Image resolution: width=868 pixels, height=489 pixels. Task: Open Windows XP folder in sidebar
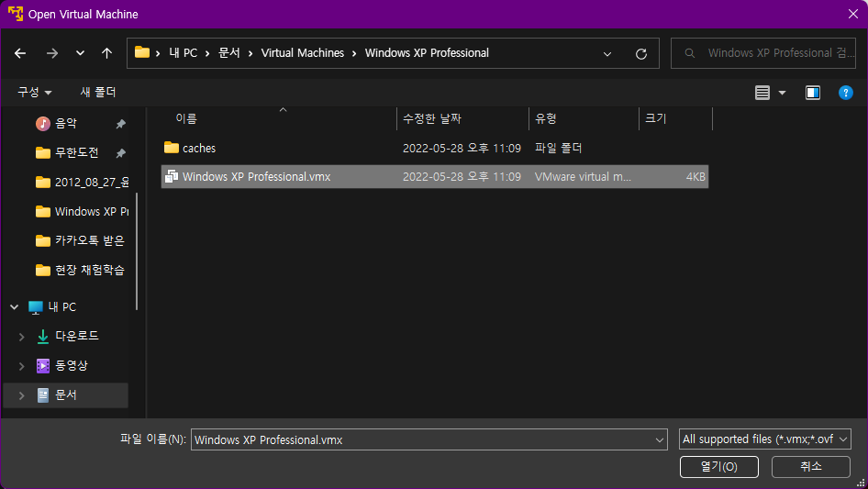pos(82,212)
